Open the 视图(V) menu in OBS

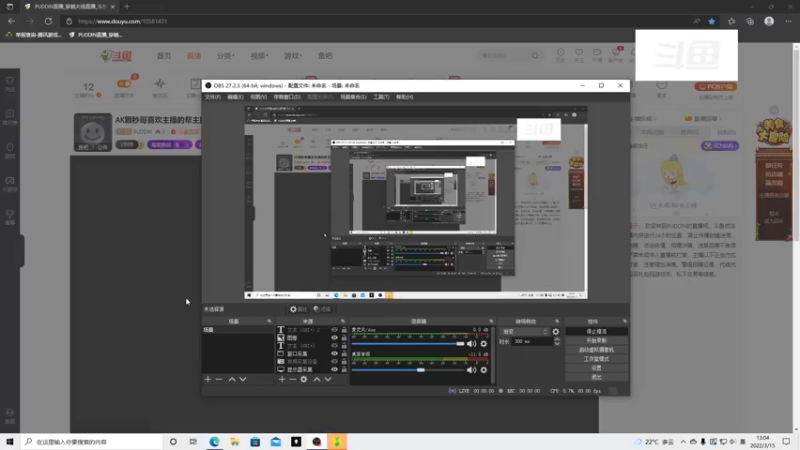pyautogui.click(x=258, y=97)
